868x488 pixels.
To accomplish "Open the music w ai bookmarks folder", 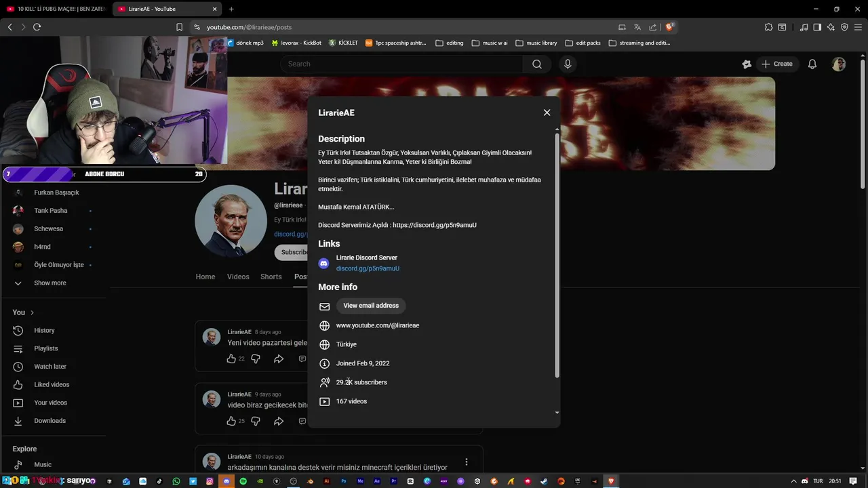I will (489, 43).
